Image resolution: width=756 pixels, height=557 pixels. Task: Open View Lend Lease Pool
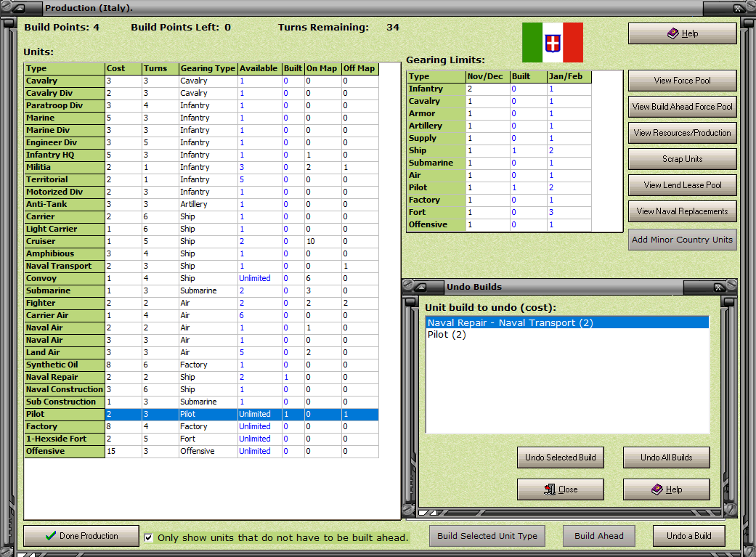pyautogui.click(x=682, y=184)
